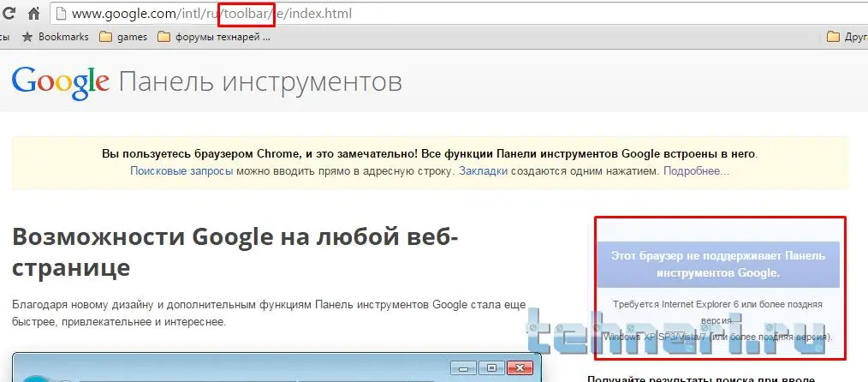Click the page icon in the address bar
Image resolution: width=868 pixels, height=382 pixels.
[x=62, y=14]
